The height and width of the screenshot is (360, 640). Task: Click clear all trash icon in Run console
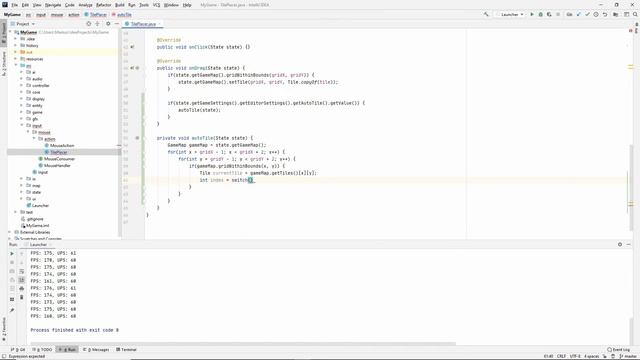[22, 297]
